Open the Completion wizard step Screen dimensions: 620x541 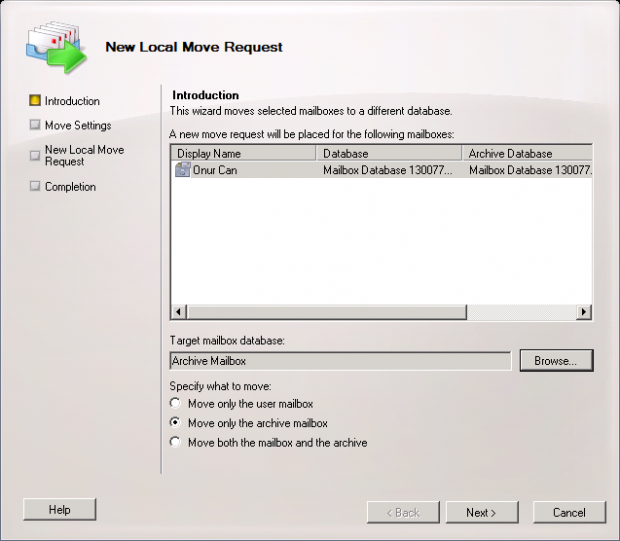click(70, 187)
